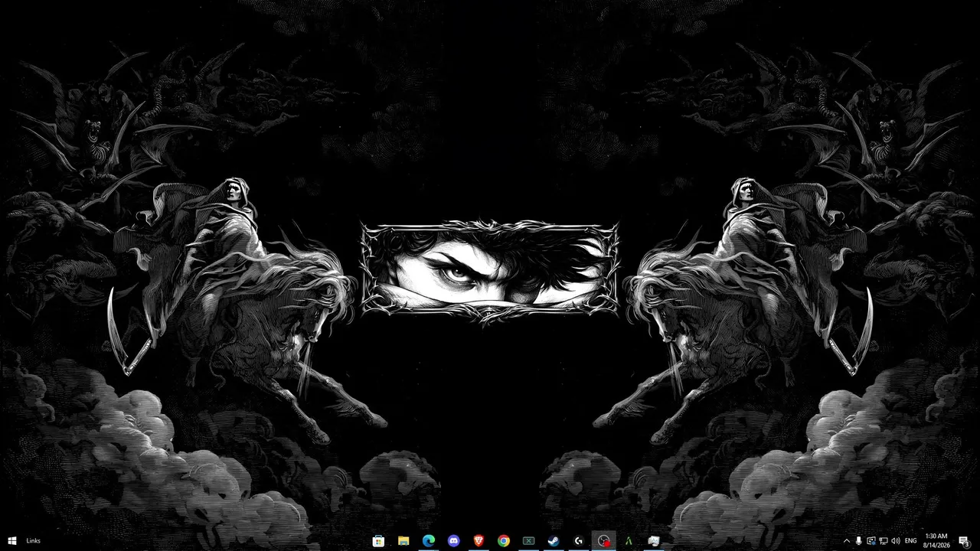Open the display tray icon with the blue dot
The height and width of the screenshot is (551, 980).
click(871, 541)
